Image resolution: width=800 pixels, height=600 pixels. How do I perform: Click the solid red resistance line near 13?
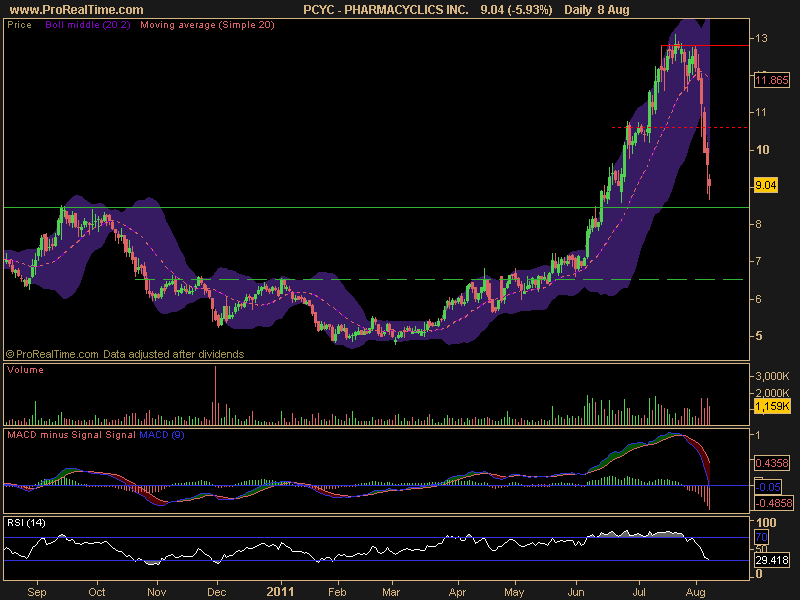coord(705,46)
